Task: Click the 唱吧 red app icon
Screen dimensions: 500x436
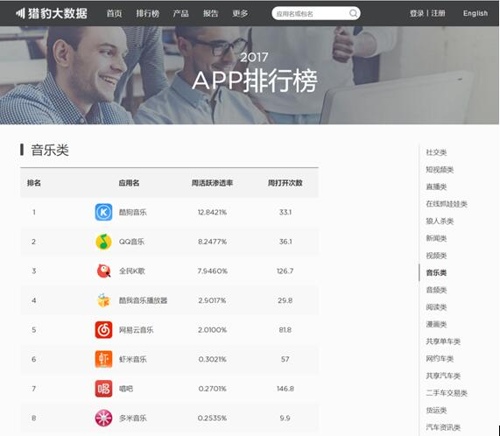Action: point(104,389)
